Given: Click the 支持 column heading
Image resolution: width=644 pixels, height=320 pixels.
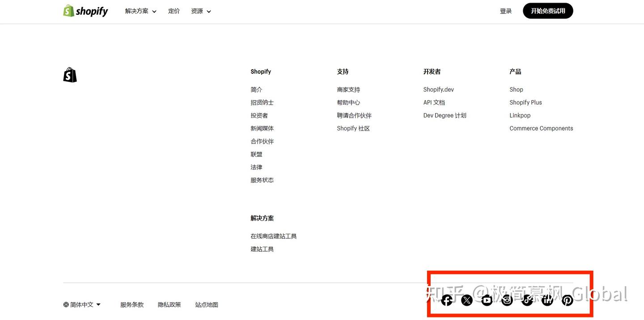Looking at the screenshot, I should [x=343, y=72].
